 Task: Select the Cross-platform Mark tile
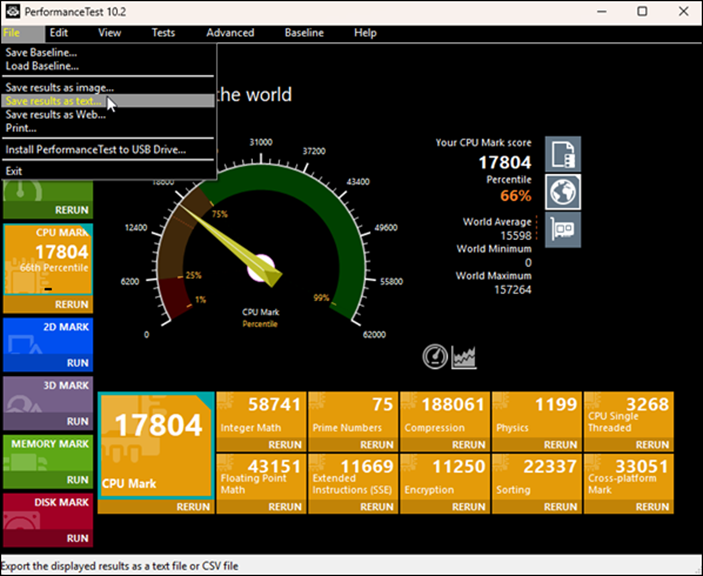[x=629, y=477]
